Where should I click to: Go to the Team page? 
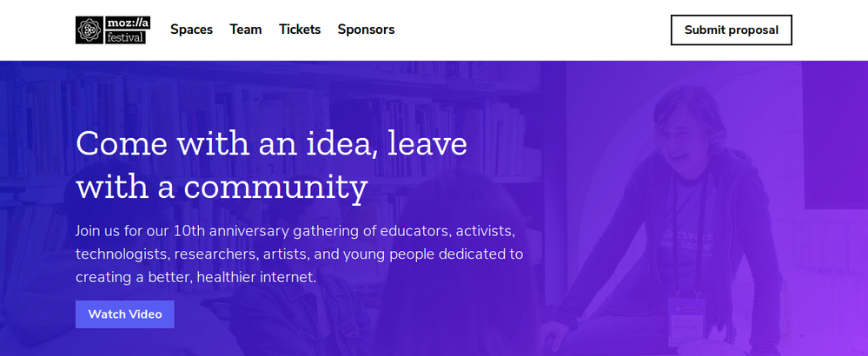(246, 30)
